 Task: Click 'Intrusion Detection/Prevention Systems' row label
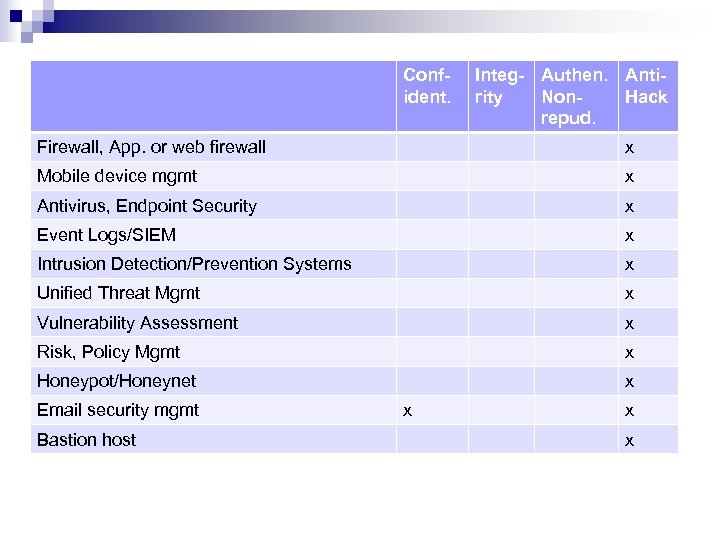(194, 264)
